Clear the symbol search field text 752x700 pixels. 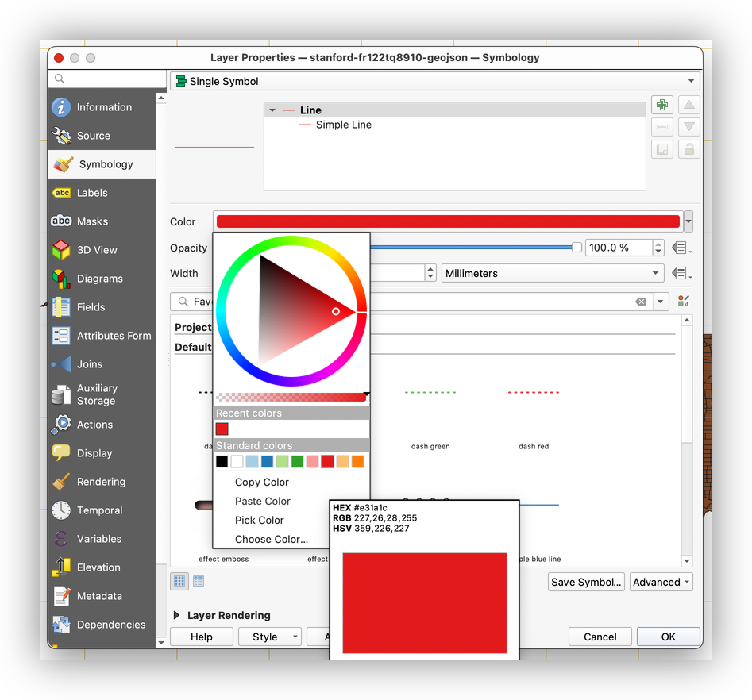[640, 302]
